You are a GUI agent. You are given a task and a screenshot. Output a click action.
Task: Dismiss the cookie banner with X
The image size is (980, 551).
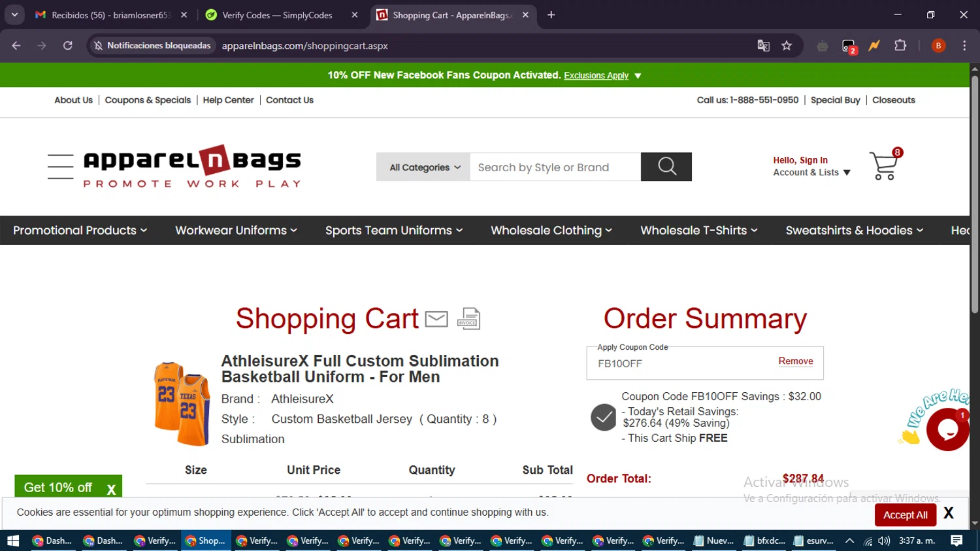click(x=949, y=514)
